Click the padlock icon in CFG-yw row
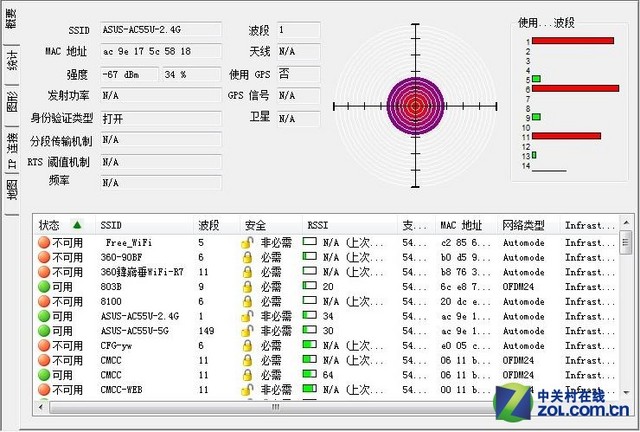 (247, 346)
